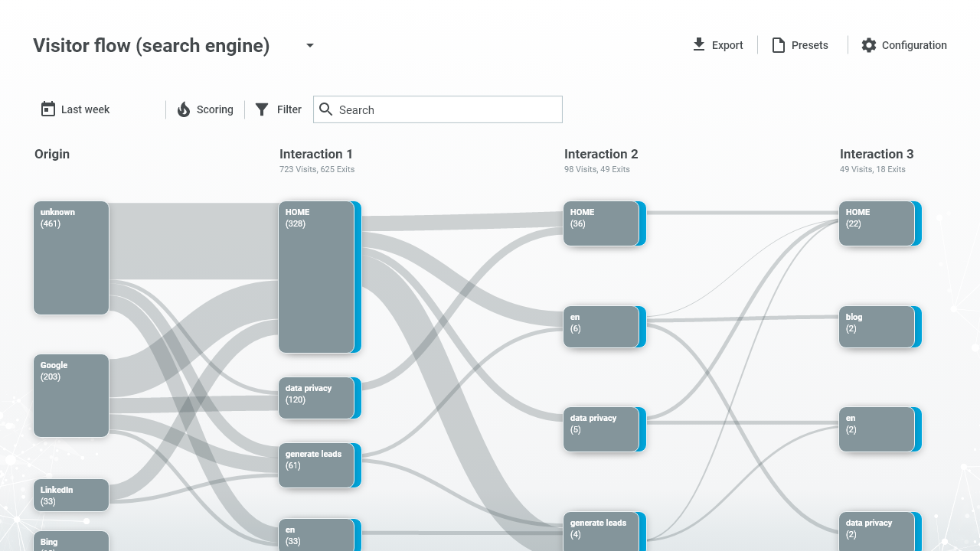
Task: Click the Interaction 2 column heading
Action: point(601,154)
